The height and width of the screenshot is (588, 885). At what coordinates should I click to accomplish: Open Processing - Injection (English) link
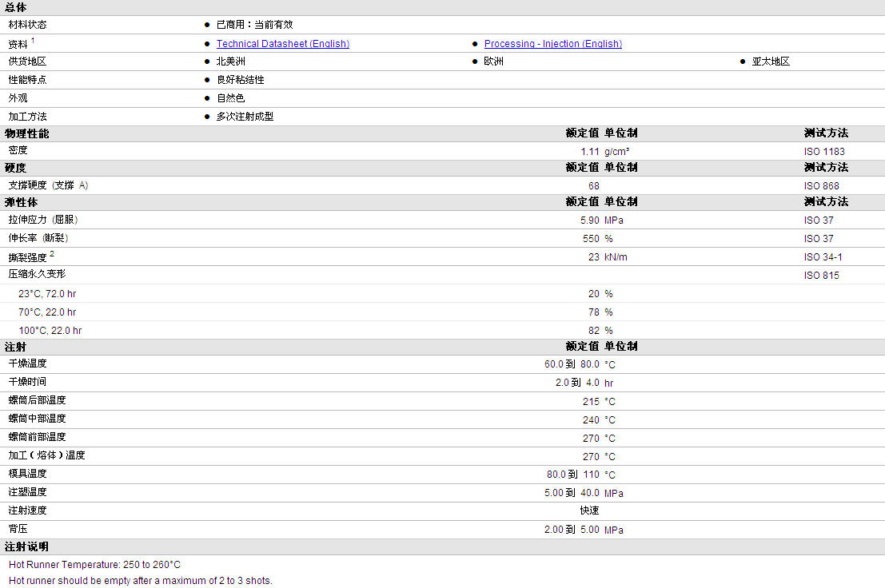(552, 43)
